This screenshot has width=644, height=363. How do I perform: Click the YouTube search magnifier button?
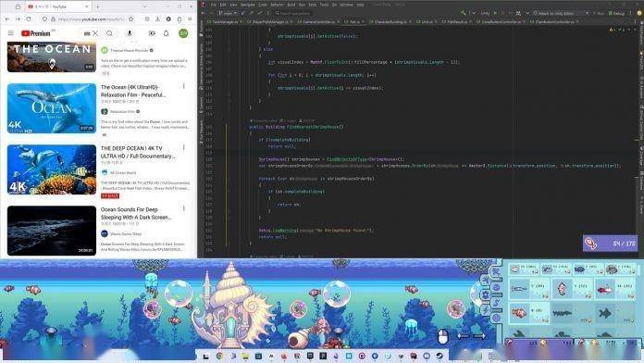tap(110, 33)
